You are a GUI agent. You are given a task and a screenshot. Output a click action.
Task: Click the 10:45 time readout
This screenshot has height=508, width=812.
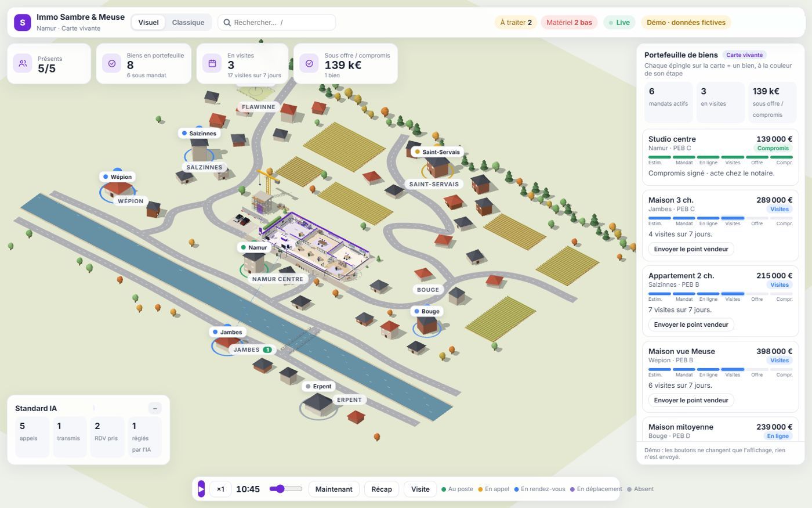click(x=248, y=489)
